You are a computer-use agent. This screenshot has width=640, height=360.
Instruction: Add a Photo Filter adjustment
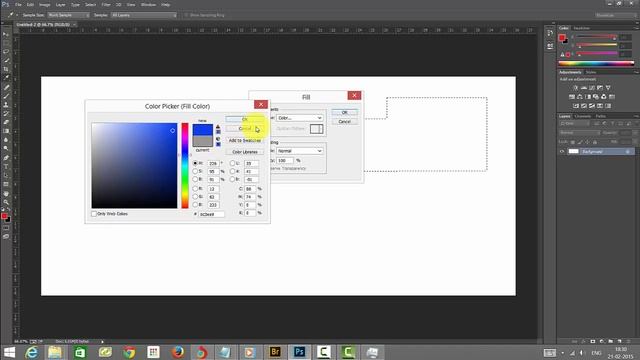596,97
